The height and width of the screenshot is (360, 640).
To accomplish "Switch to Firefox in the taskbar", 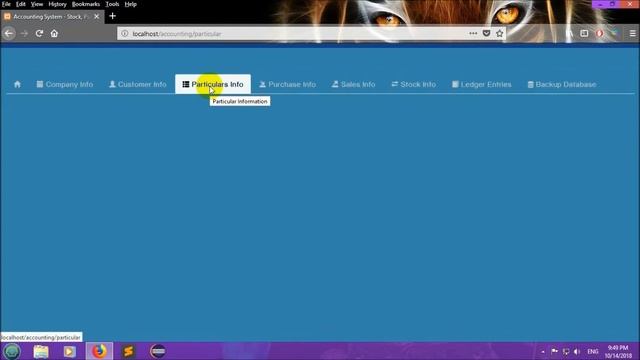I will (x=99, y=351).
